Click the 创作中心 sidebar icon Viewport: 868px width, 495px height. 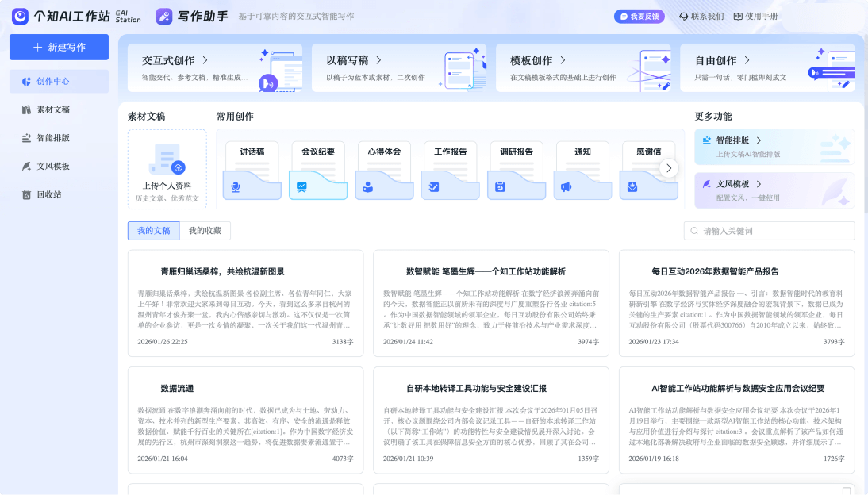(x=27, y=81)
